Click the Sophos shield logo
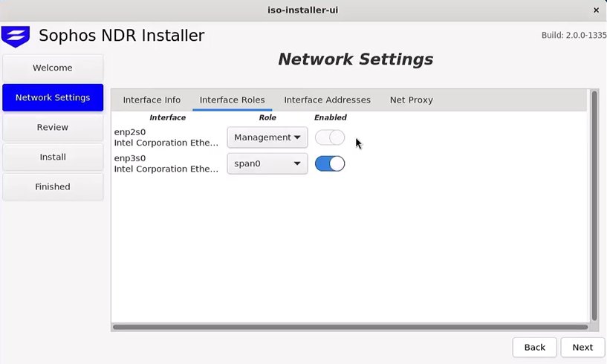Viewport: 607px width, 364px height. coord(16,36)
